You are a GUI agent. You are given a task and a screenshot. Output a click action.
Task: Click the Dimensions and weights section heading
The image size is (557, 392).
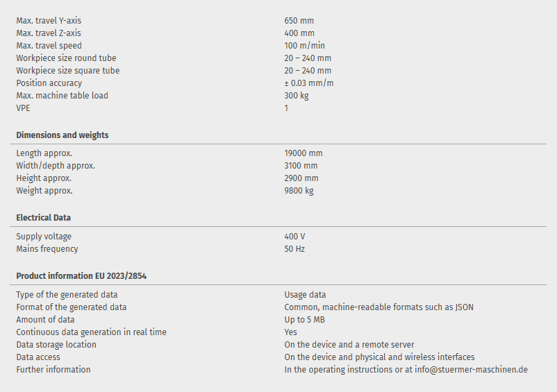tap(63, 135)
